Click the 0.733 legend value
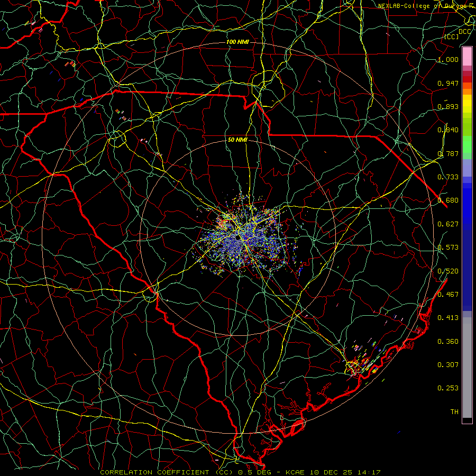 click(448, 177)
